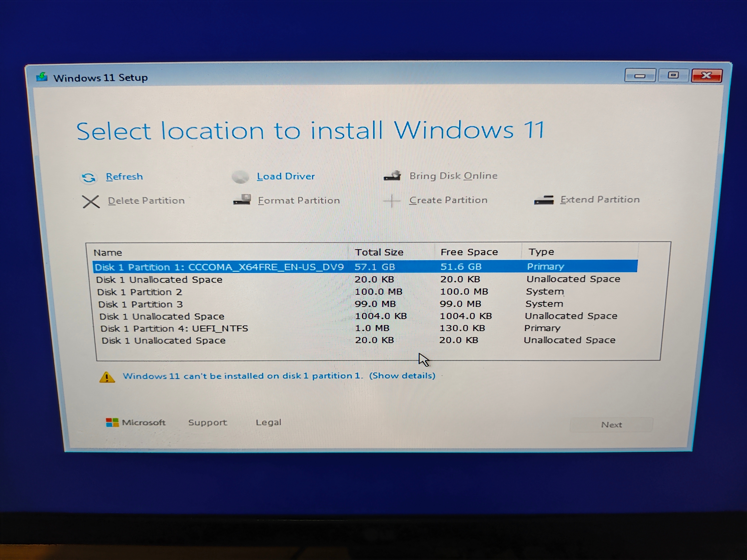Screen dimensions: 747x560
Task: Click the Load Driver text link
Action: (x=286, y=176)
